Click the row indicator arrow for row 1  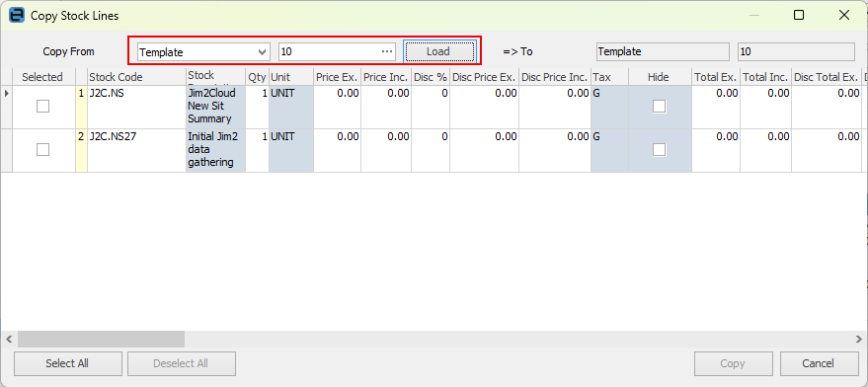[6, 94]
